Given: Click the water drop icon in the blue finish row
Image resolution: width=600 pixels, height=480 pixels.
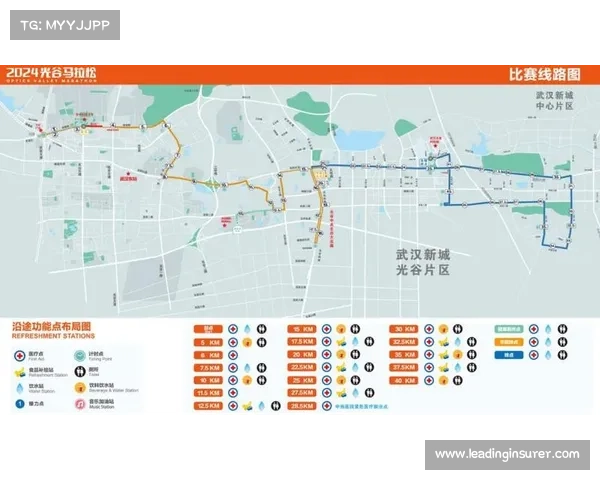Looking at the screenshot, I should click(x=548, y=355).
